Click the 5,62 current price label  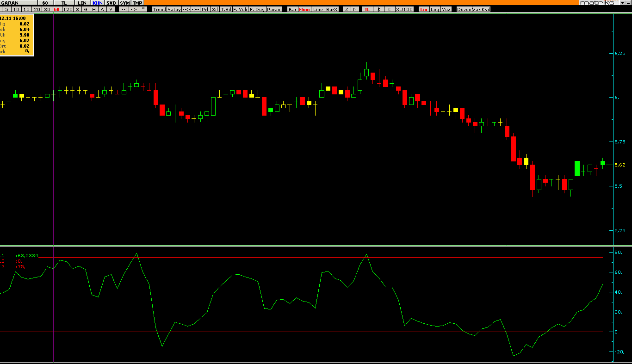tap(620, 165)
